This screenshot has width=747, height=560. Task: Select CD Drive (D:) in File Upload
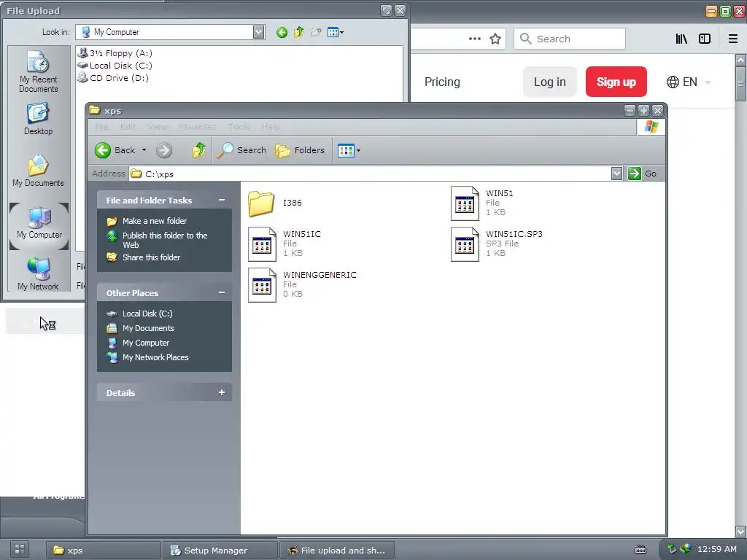[x=113, y=78]
